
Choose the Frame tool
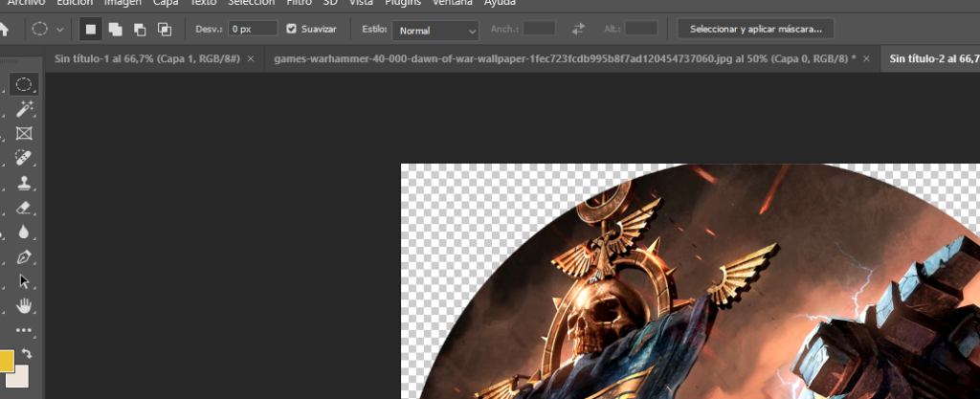[x=25, y=134]
